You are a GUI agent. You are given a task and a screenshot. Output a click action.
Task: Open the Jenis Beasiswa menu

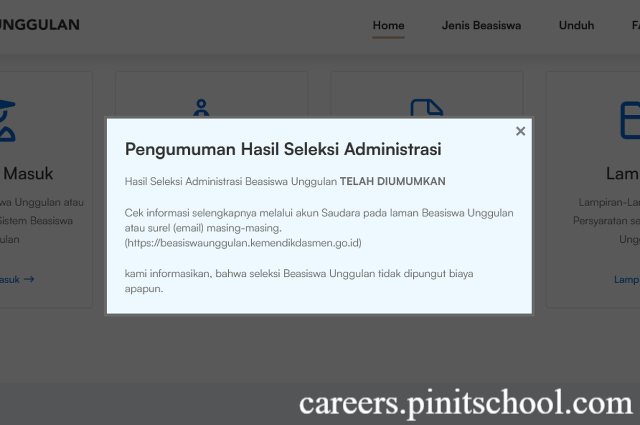coord(481,25)
